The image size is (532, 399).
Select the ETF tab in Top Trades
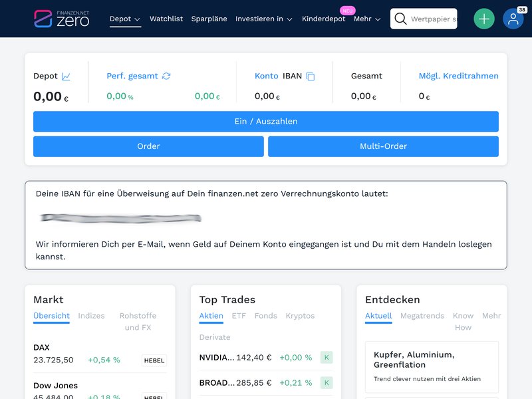239,316
